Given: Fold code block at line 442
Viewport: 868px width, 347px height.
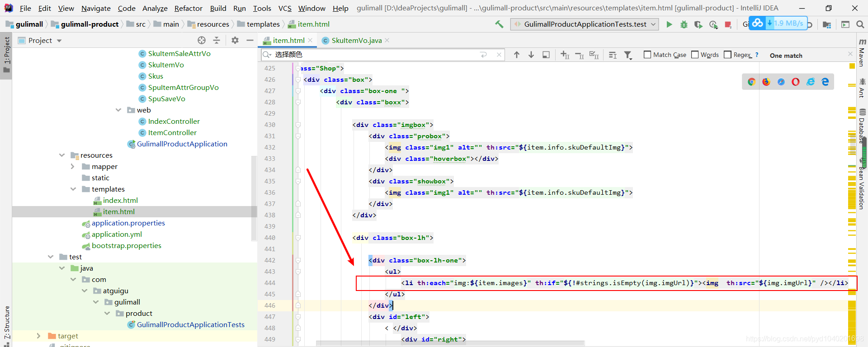Looking at the screenshot, I should tap(298, 260).
